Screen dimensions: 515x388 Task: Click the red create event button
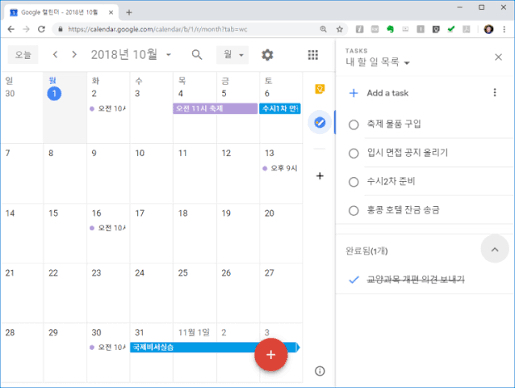(271, 355)
